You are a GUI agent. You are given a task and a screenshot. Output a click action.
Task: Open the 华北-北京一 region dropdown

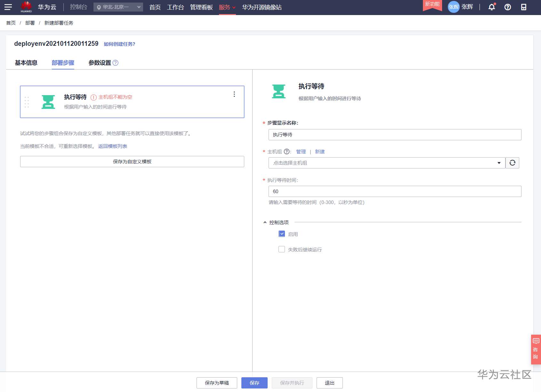(x=118, y=7)
